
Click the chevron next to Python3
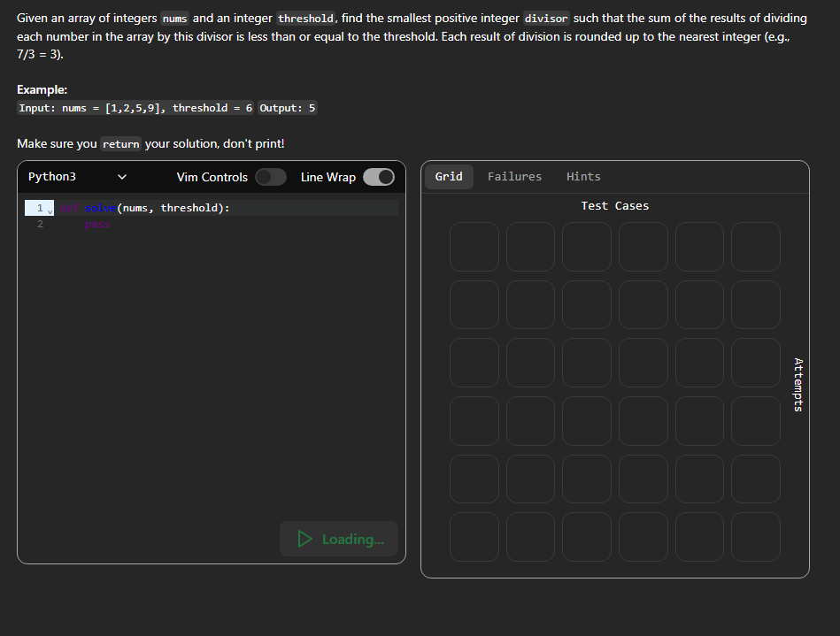pos(122,177)
